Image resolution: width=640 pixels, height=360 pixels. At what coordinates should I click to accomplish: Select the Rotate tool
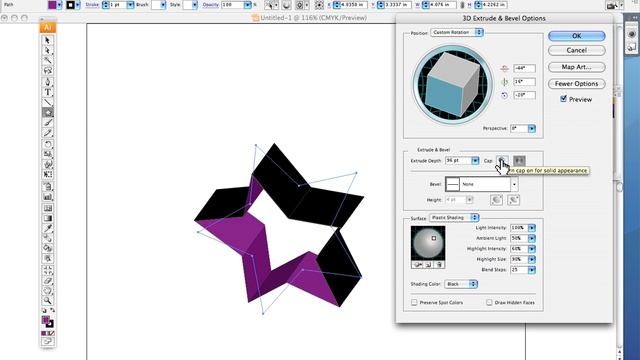47,144
